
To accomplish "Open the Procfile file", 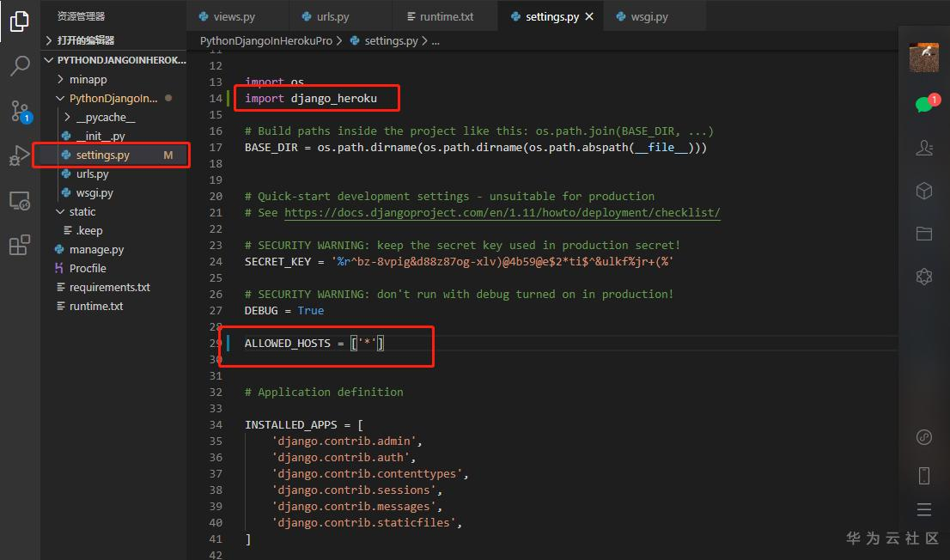I will (x=114, y=268).
